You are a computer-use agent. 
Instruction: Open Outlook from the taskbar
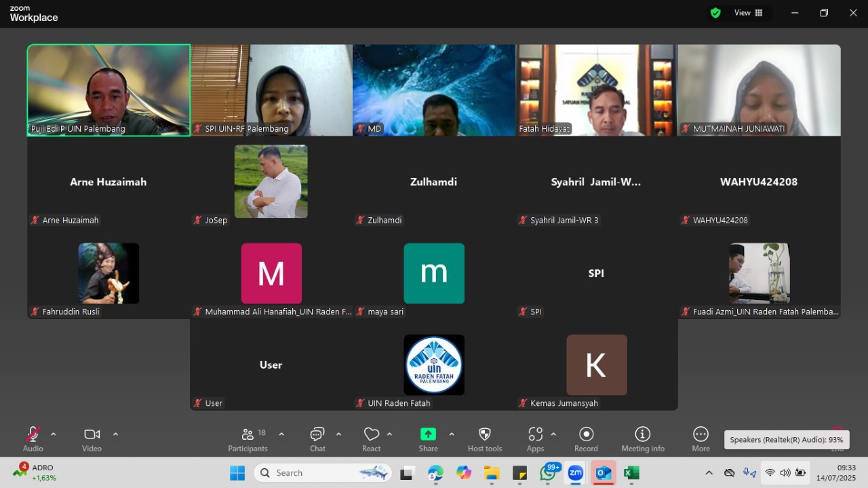coord(604,473)
